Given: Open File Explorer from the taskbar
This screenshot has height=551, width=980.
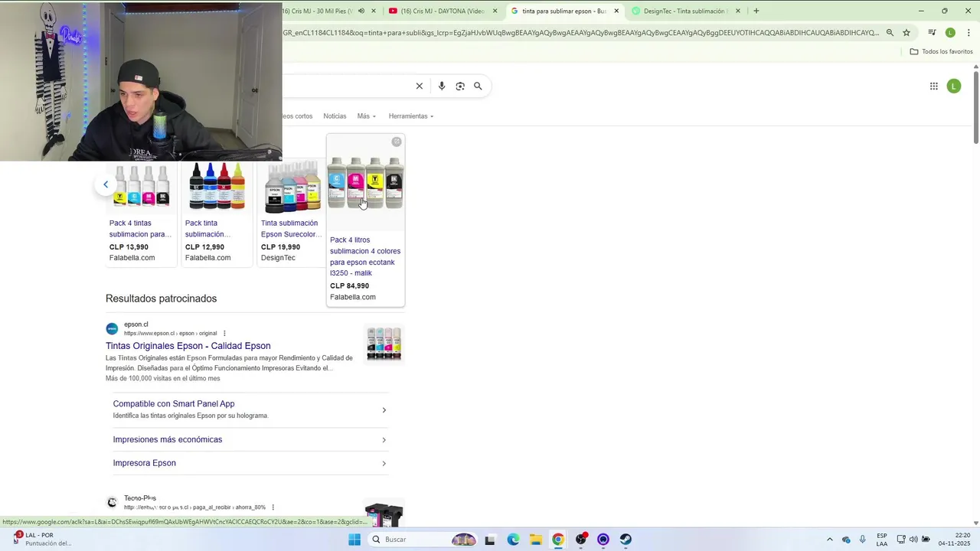Looking at the screenshot, I should (536, 540).
